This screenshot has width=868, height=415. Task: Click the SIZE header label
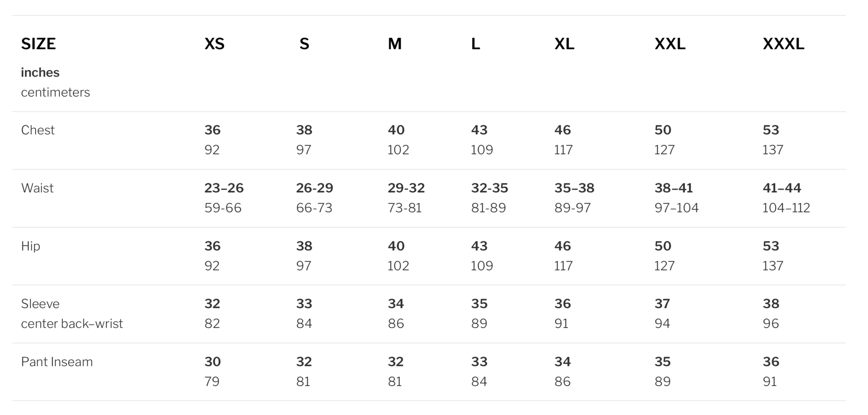click(38, 44)
